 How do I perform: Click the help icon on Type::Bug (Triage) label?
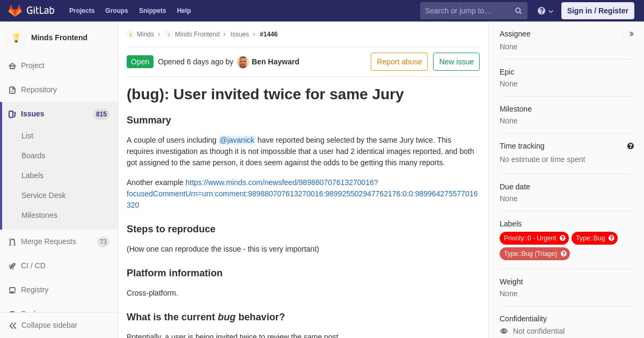[563, 254]
